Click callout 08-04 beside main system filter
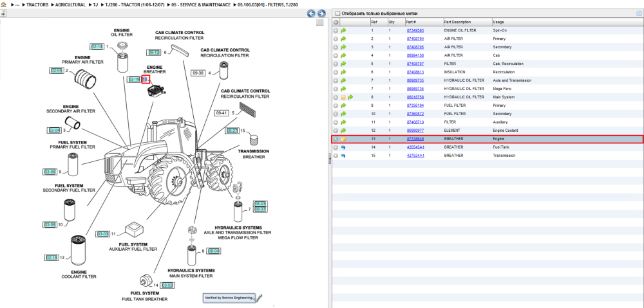This screenshot has width=644, height=308. point(214,251)
